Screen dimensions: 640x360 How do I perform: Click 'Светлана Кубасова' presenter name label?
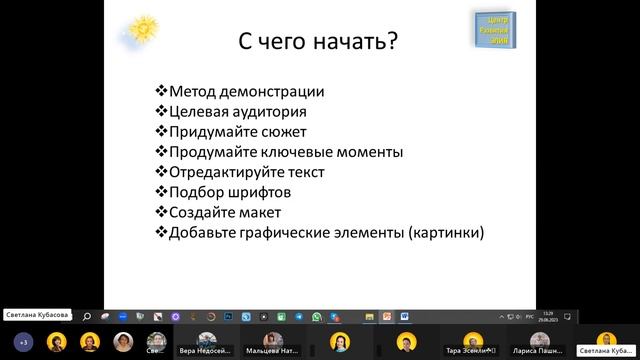click(x=37, y=315)
